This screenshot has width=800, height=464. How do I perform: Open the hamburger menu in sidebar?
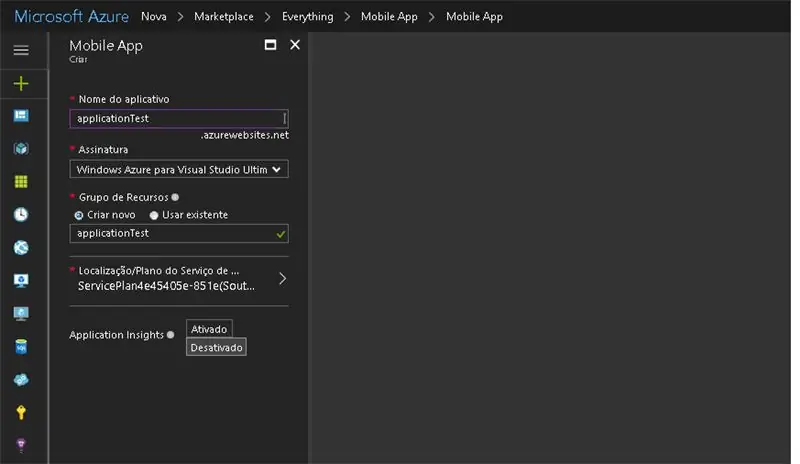click(x=21, y=50)
